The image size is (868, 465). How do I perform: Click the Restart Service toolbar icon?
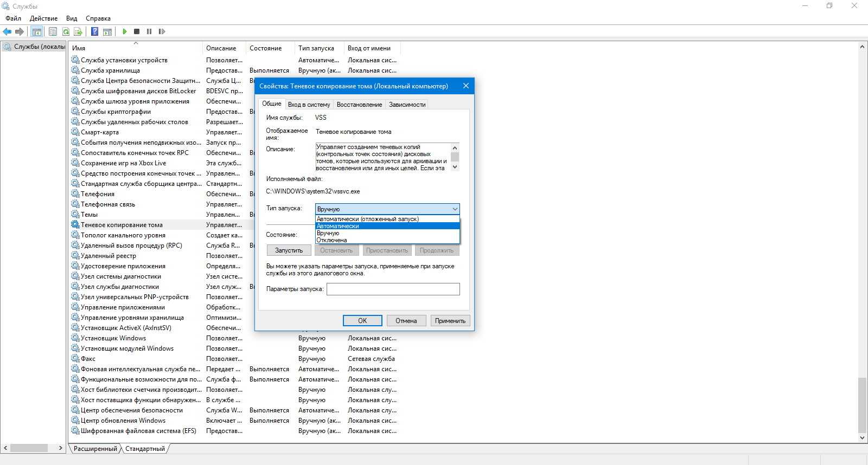(162, 31)
